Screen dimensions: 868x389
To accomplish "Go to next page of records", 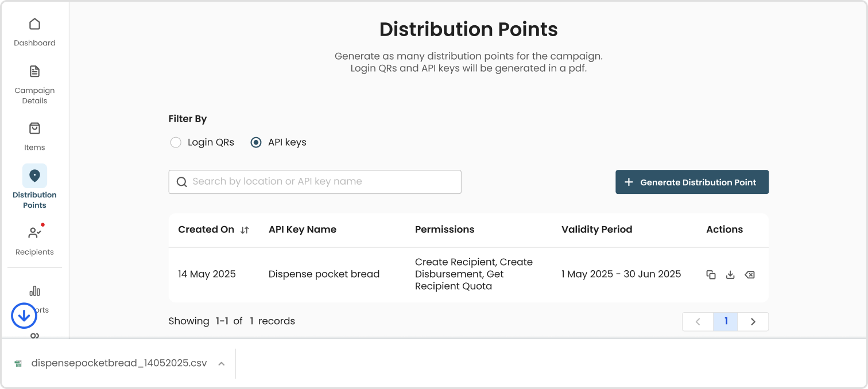I will pos(753,322).
